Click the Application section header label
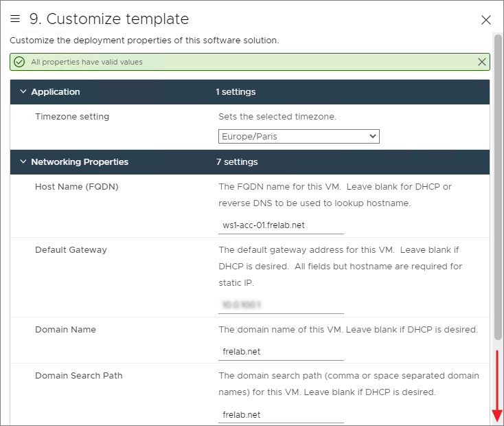 pyautogui.click(x=56, y=92)
